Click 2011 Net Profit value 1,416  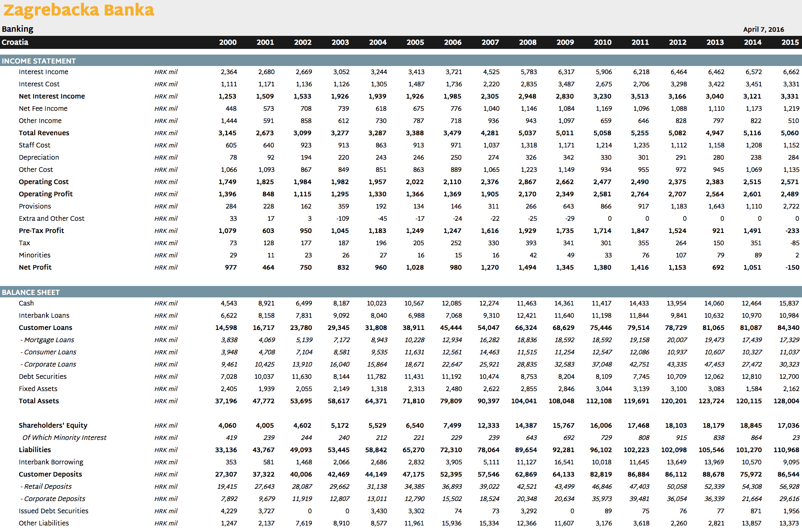coord(640,268)
